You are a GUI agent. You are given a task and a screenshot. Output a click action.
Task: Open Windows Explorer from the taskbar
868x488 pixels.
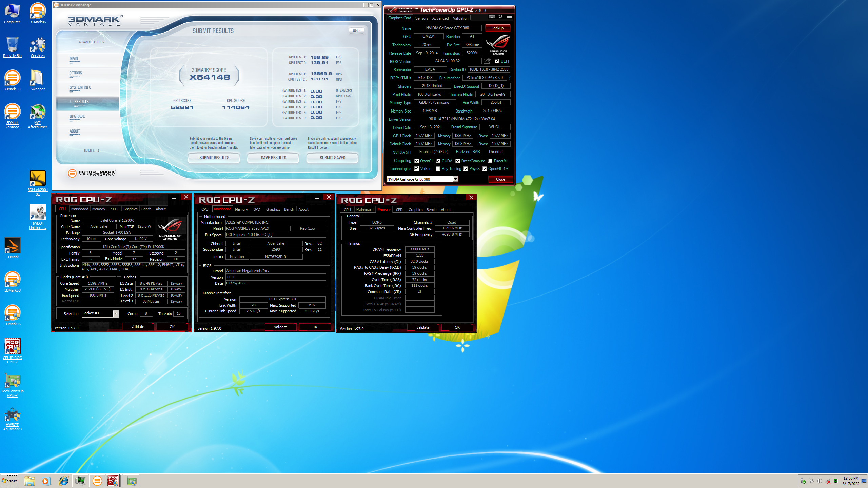29,481
